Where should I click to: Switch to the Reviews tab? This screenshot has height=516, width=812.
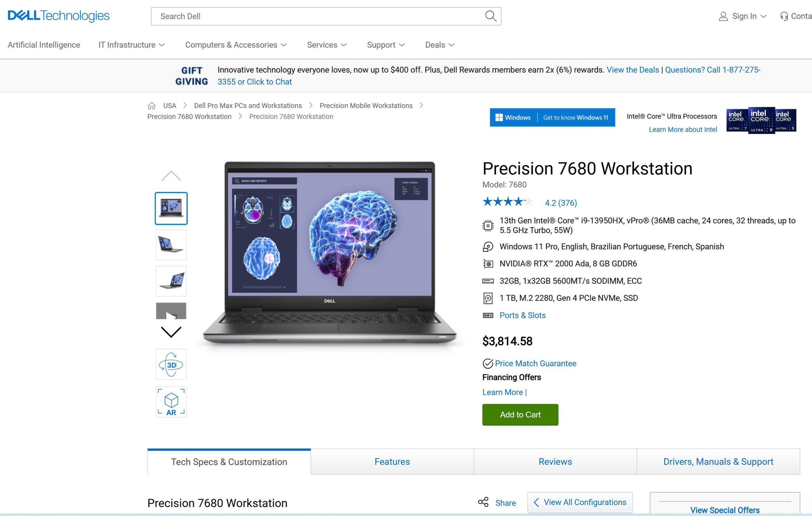click(555, 461)
